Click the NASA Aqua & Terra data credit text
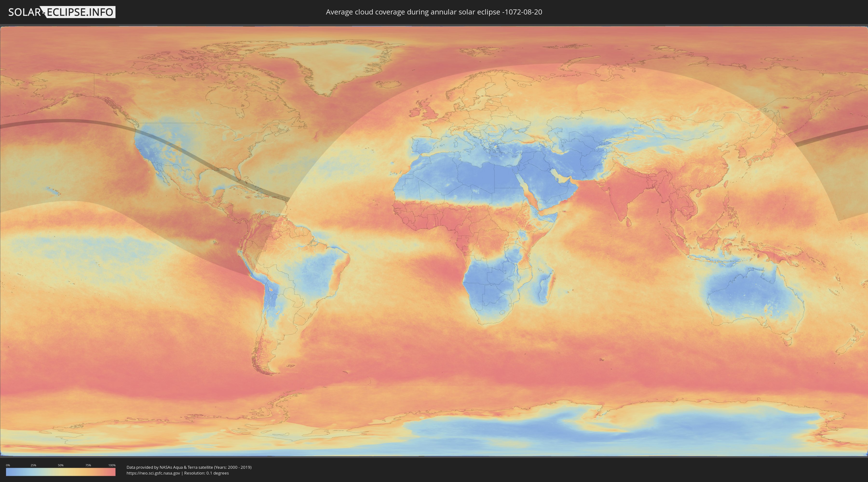 (189, 467)
